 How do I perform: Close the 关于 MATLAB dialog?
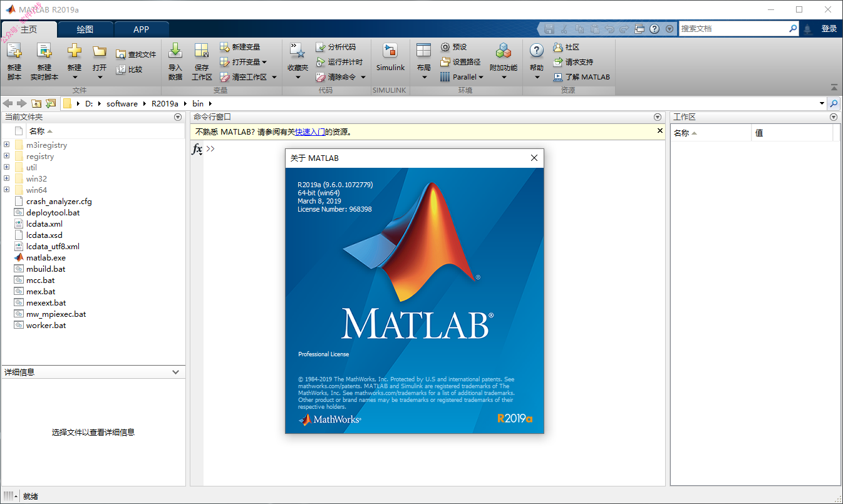click(534, 158)
